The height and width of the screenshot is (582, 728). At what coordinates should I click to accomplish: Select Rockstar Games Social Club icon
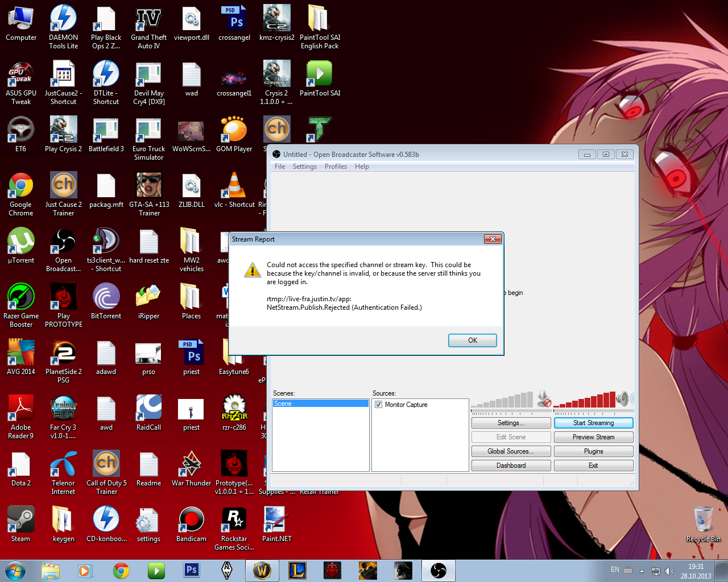(234, 529)
